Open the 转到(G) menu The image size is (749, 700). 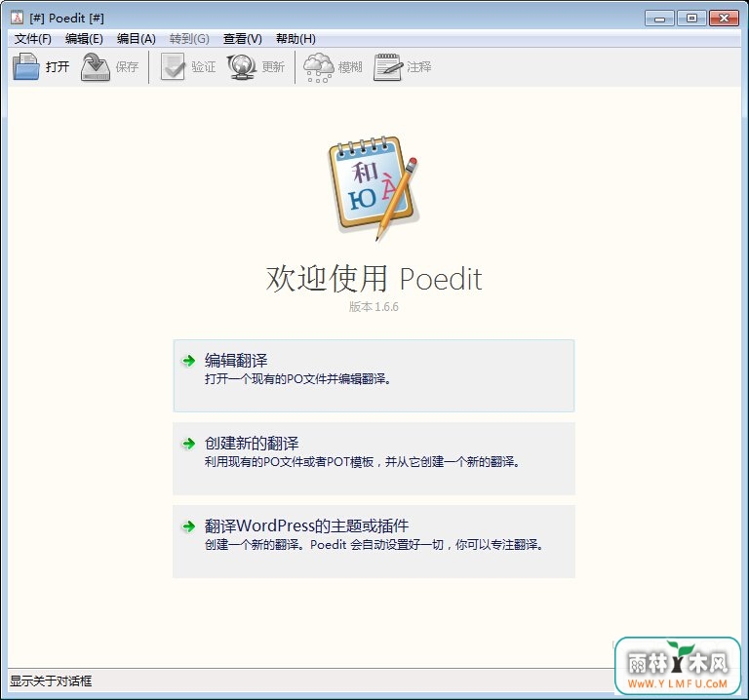pos(189,39)
